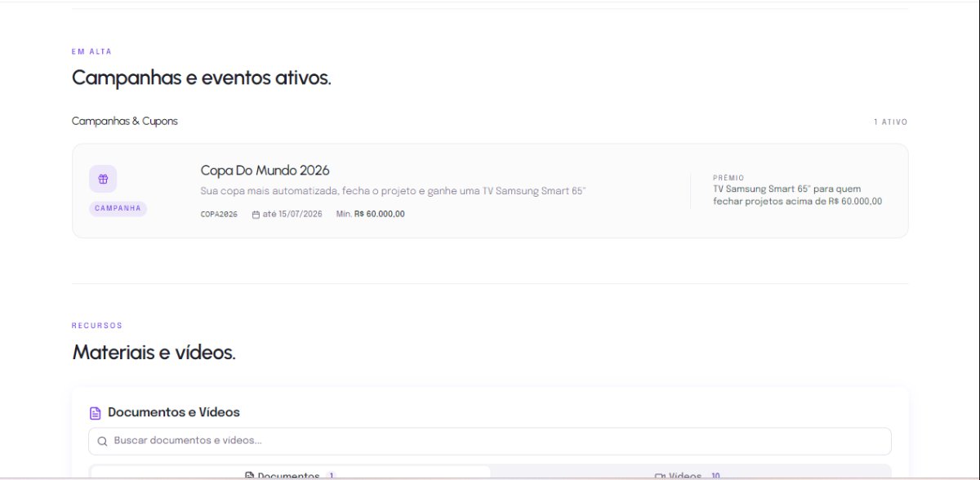This screenshot has height=480, width=980.
Task: Click the Campanhas e eventos ativos heading
Action: pyautogui.click(x=202, y=78)
